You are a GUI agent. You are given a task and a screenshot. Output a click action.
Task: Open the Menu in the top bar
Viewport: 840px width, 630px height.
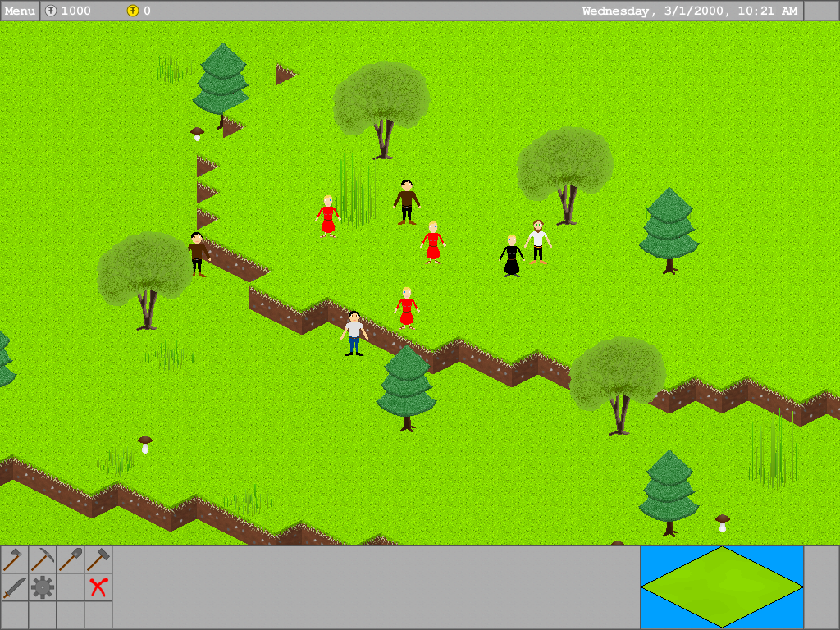tap(20, 11)
